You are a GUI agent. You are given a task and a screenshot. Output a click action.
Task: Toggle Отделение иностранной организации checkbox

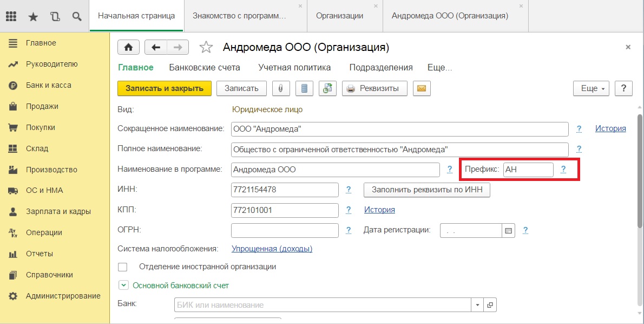click(x=122, y=267)
